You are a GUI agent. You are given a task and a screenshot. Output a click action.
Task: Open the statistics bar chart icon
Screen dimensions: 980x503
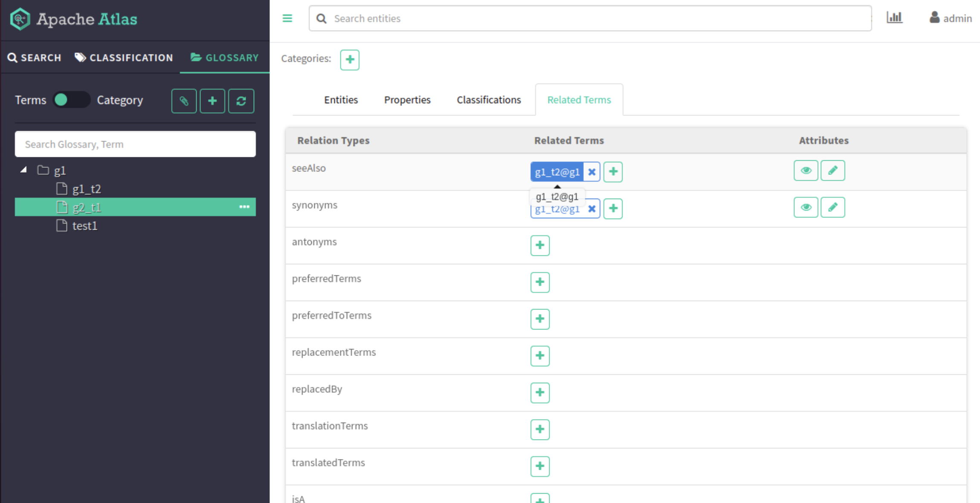pos(894,17)
